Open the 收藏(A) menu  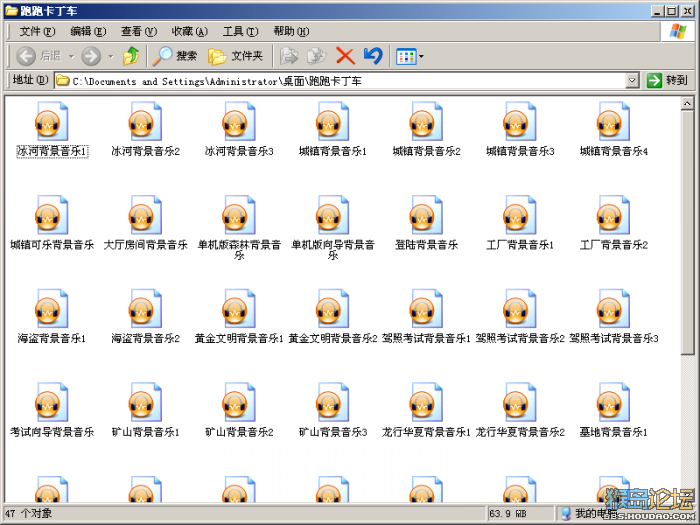[x=190, y=31]
